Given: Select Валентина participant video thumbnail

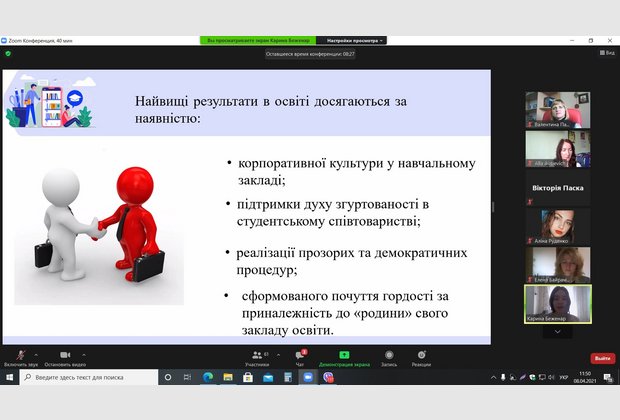Looking at the screenshot, I should pos(558,110).
